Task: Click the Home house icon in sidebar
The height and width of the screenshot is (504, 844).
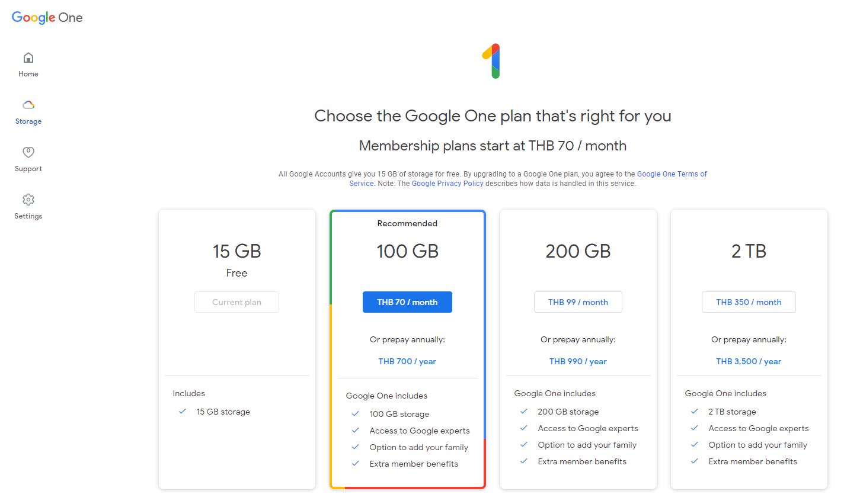Action: [28, 58]
